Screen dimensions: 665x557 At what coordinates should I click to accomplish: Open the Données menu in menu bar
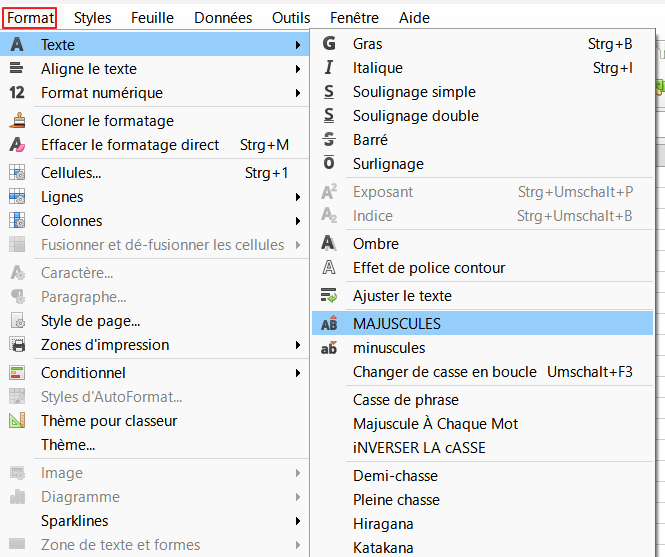pos(223,18)
